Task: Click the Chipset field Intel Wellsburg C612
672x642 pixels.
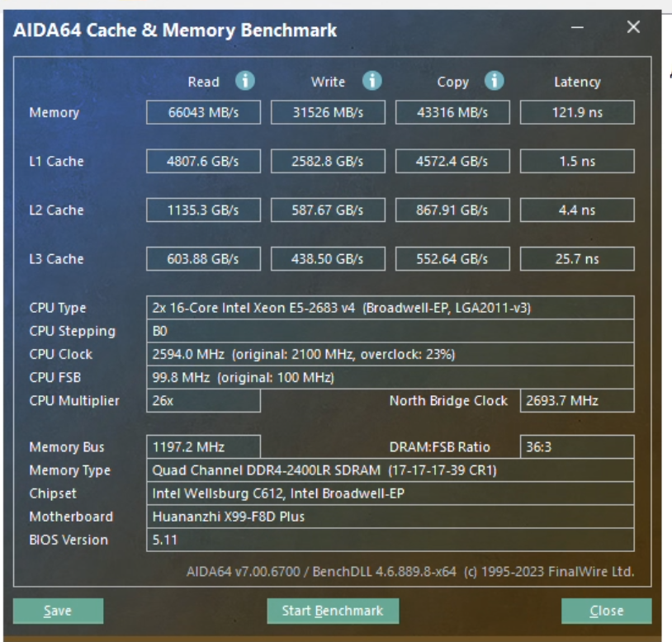Action: point(390,493)
